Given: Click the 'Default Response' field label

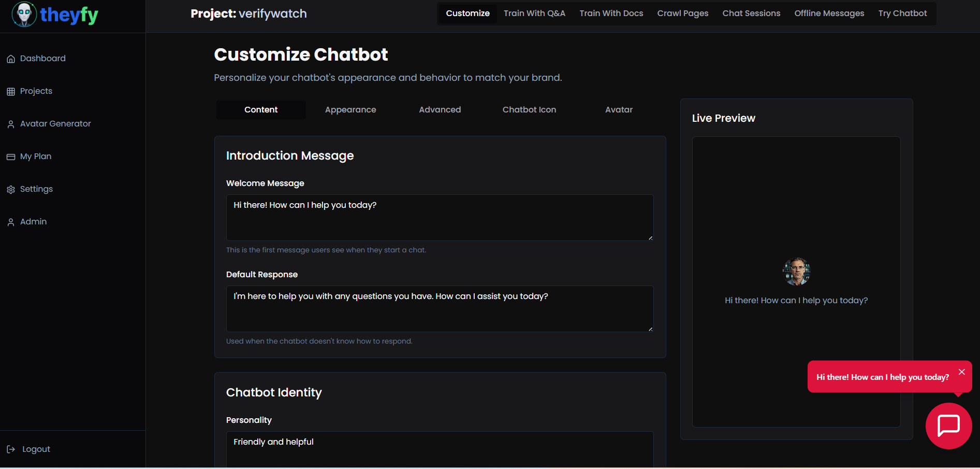Looking at the screenshot, I should 262,275.
